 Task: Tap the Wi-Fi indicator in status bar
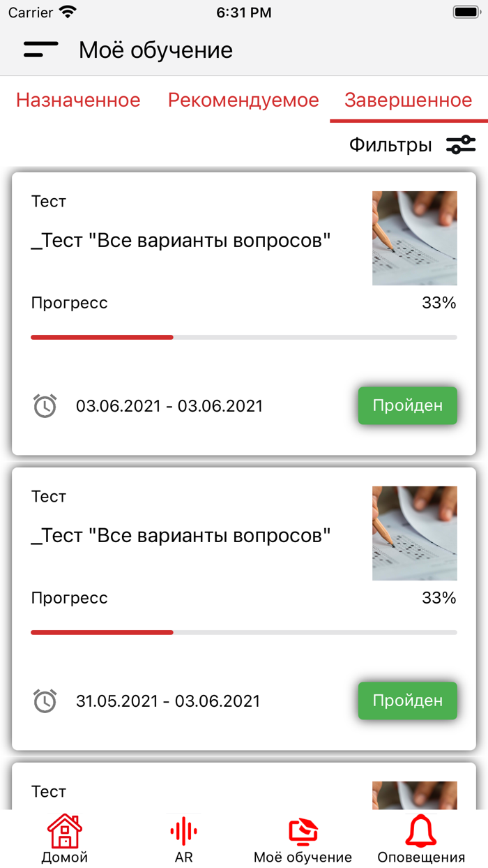pyautogui.click(x=68, y=10)
